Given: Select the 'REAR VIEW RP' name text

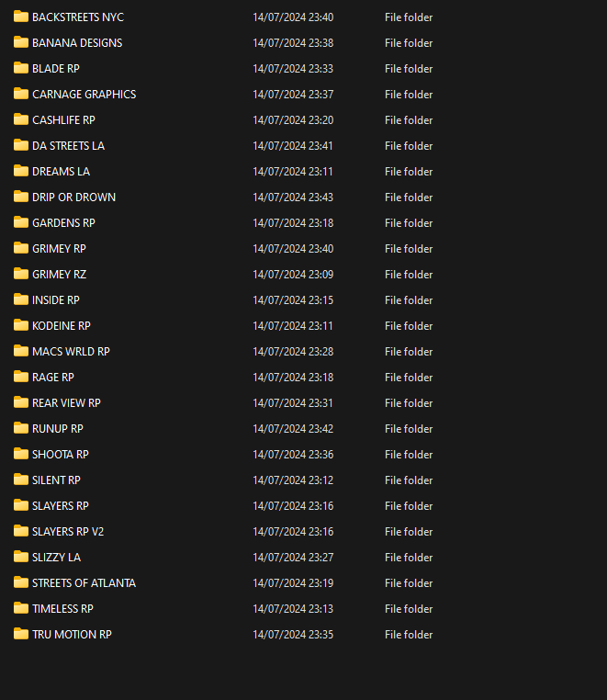Looking at the screenshot, I should coord(66,403).
